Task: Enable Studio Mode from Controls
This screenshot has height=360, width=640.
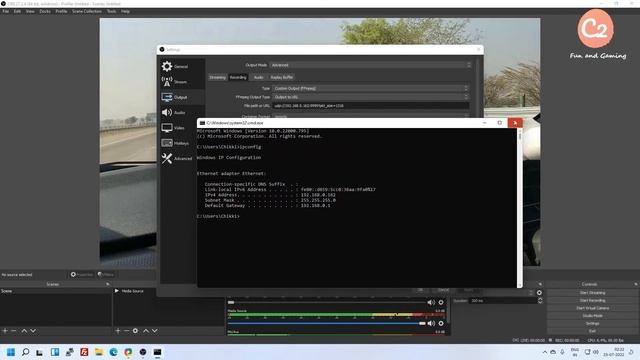Action: coord(592,316)
